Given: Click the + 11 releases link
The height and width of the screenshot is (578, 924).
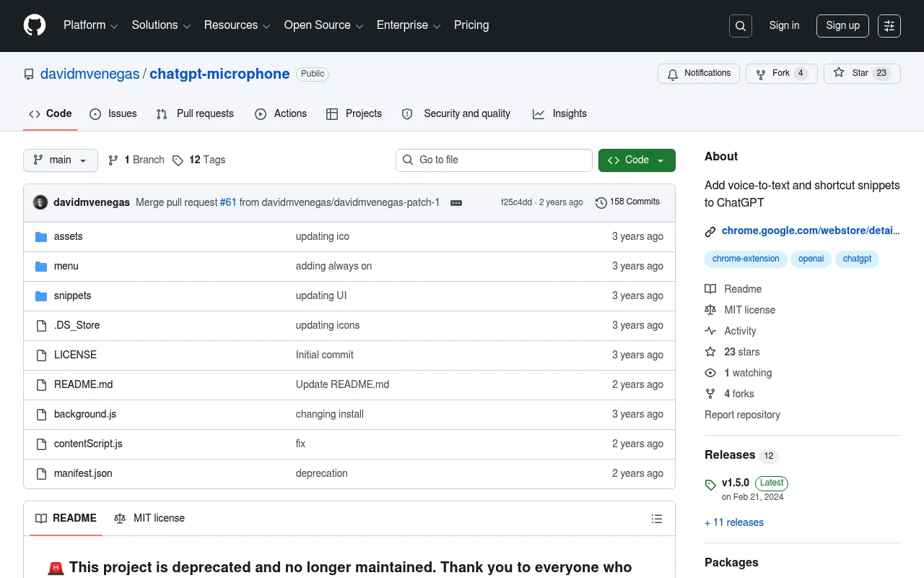Looking at the screenshot, I should click(734, 523).
